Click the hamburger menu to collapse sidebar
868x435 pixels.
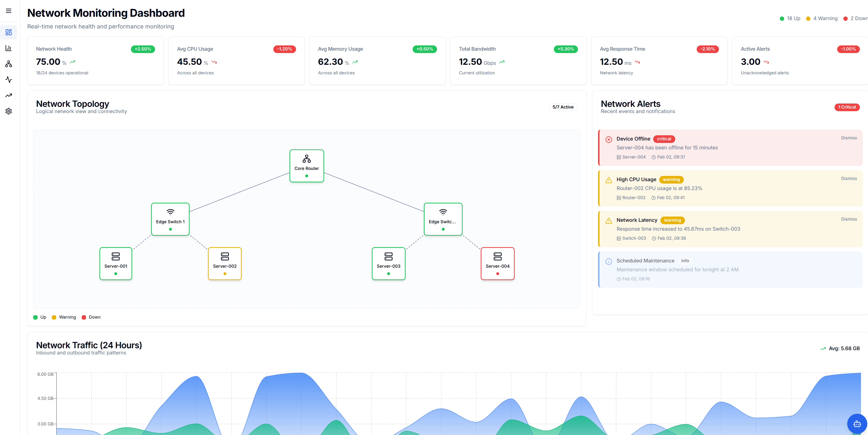(x=8, y=11)
